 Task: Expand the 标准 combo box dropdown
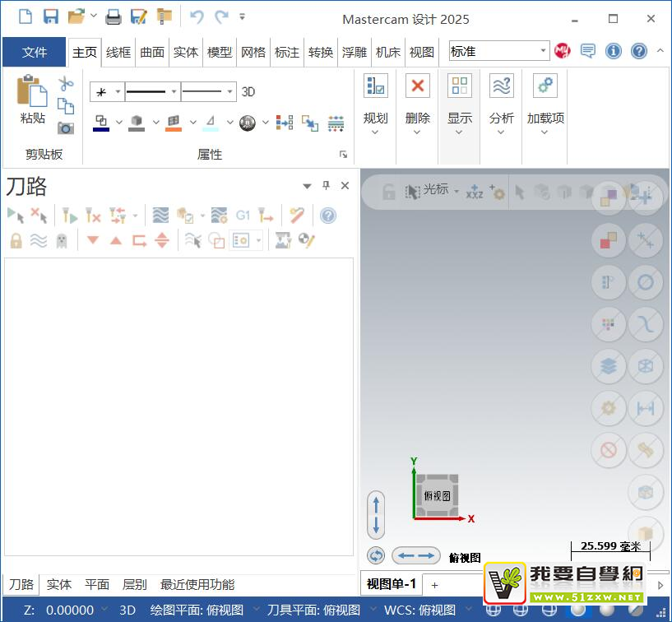tap(543, 51)
